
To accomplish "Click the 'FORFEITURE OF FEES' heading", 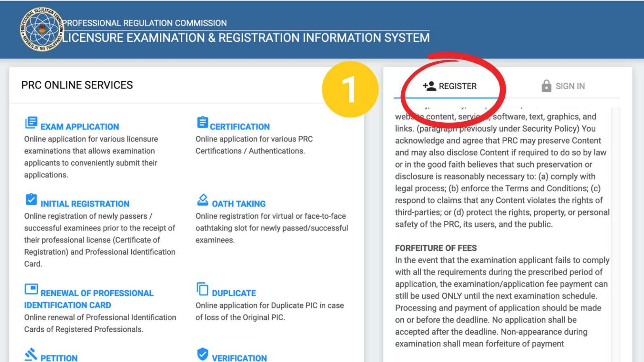I will coord(436,248).
